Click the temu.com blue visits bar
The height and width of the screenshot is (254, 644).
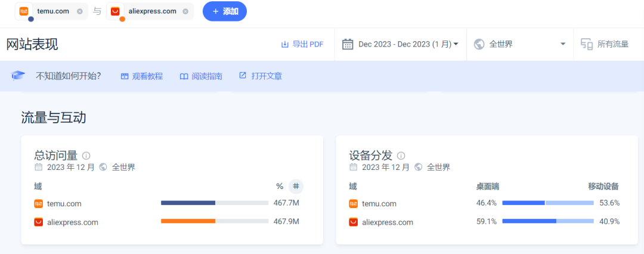click(x=188, y=203)
